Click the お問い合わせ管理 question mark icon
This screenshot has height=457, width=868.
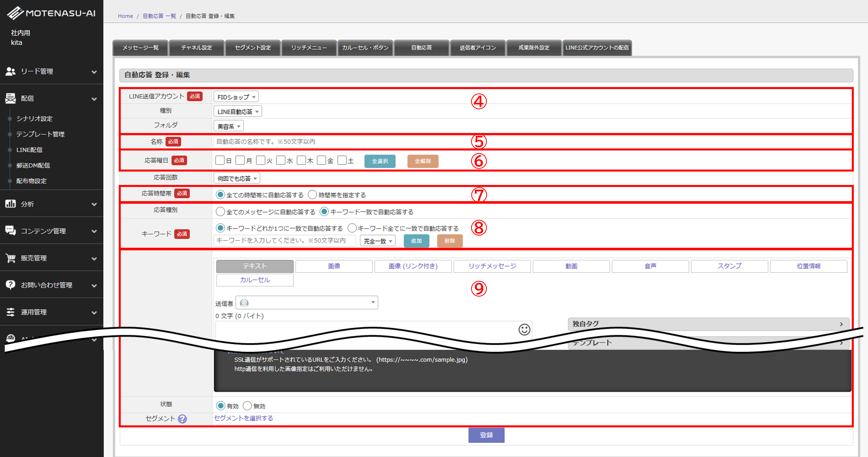[10, 285]
